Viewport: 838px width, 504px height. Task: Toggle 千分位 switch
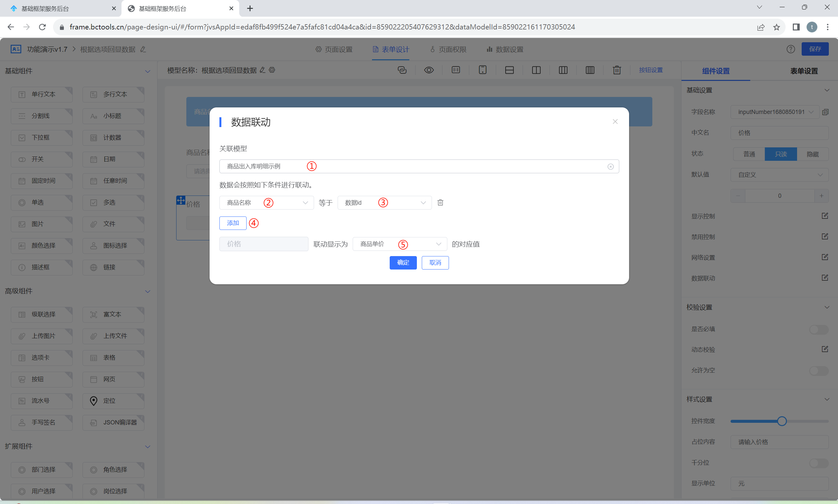pyautogui.click(x=819, y=463)
